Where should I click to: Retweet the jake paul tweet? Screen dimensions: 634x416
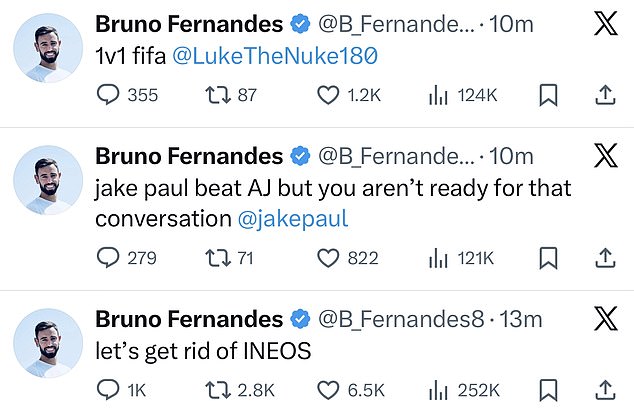coord(217,258)
